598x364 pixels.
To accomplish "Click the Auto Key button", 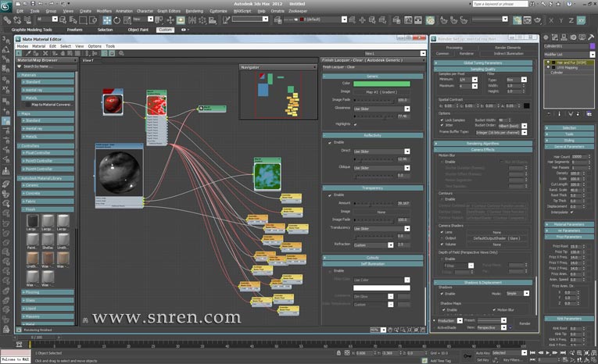I will pos(482,353).
